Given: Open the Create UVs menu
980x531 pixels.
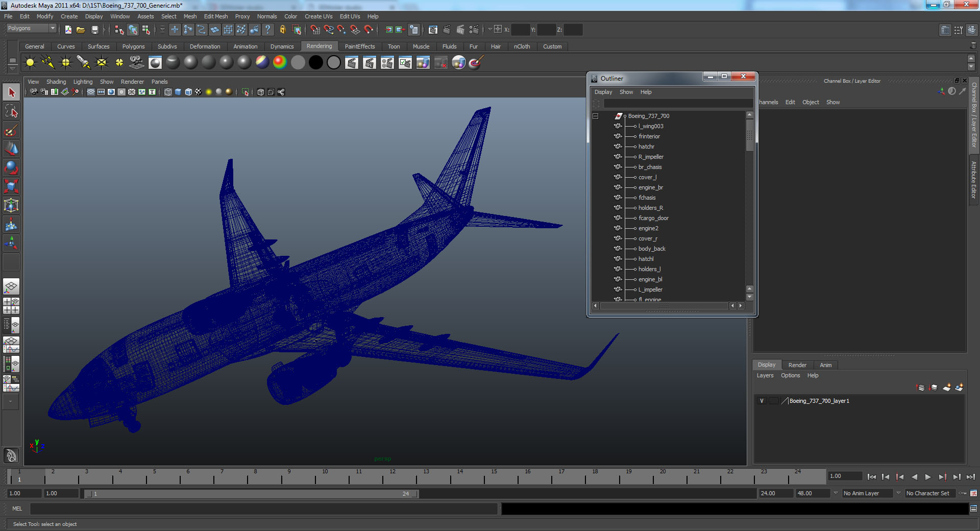Looking at the screenshot, I should pos(318,16).
